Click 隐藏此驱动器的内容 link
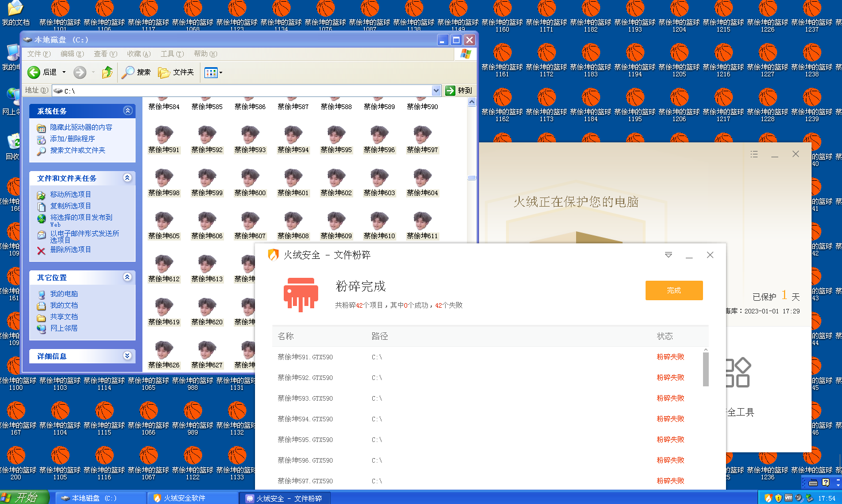 (x=81, y=127)
